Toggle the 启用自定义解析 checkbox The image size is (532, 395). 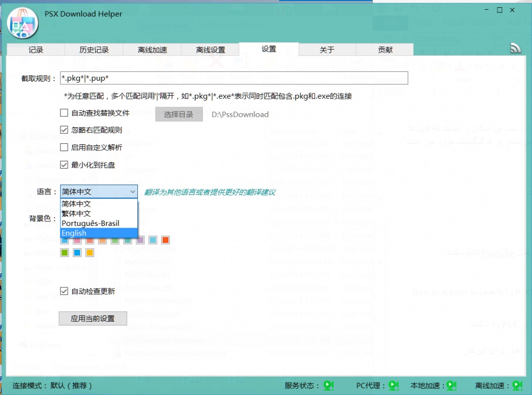pyautogui.click(x=64, y=147)
